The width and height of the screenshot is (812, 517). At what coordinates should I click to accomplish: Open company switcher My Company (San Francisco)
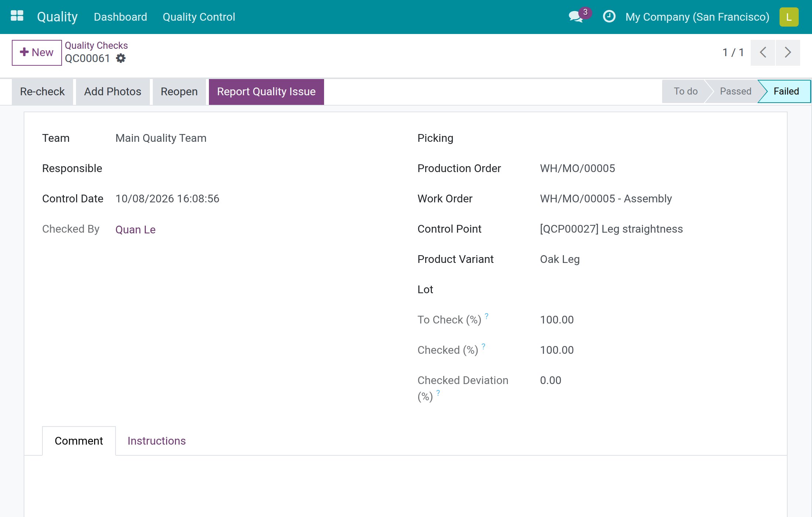697,17
